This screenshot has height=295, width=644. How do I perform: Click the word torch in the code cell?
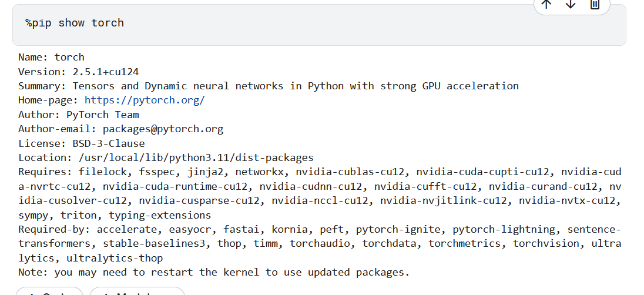(x=108, y=23)
